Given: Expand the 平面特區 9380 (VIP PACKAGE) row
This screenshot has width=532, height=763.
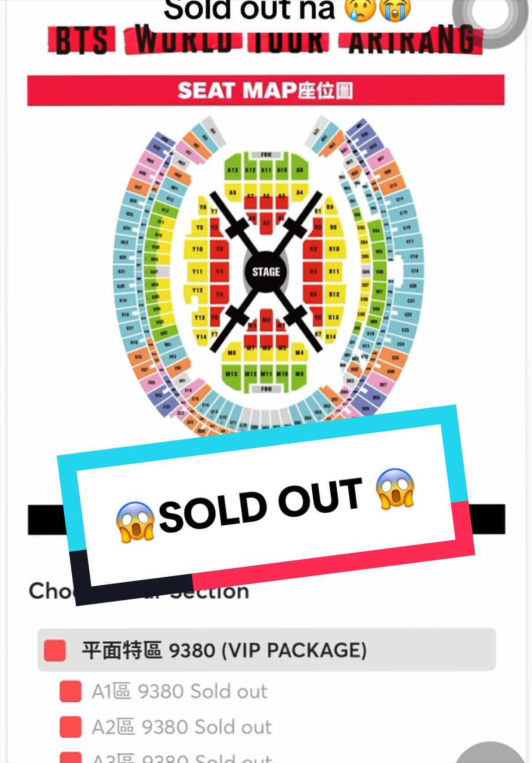Looking at the screenshot, I should pos(266,650).
